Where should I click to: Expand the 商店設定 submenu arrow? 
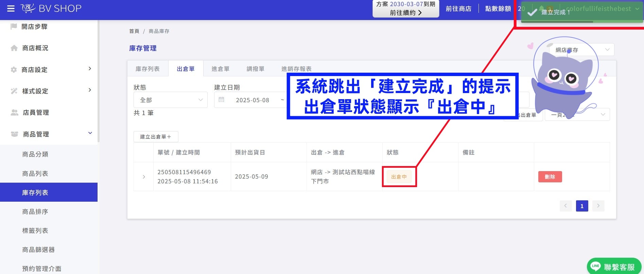point(90,69)
